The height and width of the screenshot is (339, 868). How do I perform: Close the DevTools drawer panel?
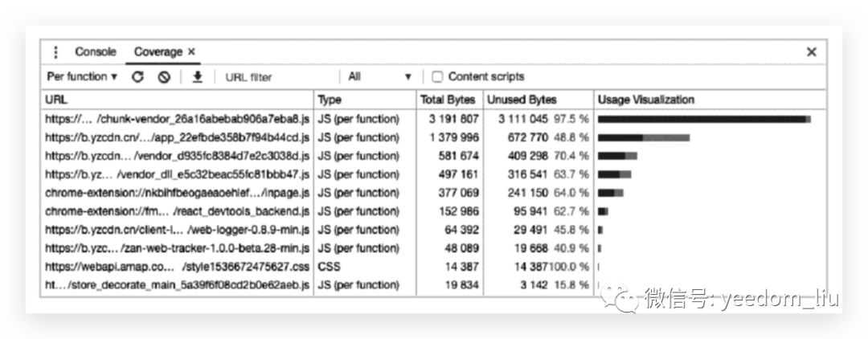point(811,52)
